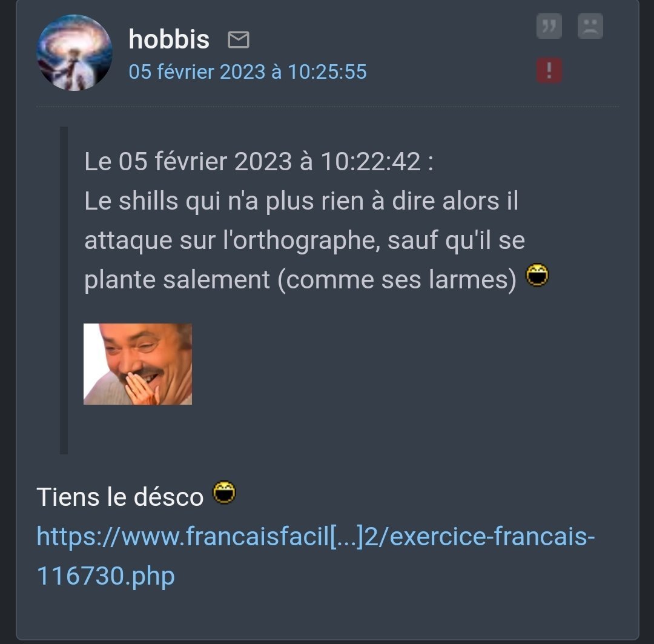The image size is (654, 644).
Task: Open the post permalink dated 05 février 2023 à 10:25:55
Action: click(248, 71)
